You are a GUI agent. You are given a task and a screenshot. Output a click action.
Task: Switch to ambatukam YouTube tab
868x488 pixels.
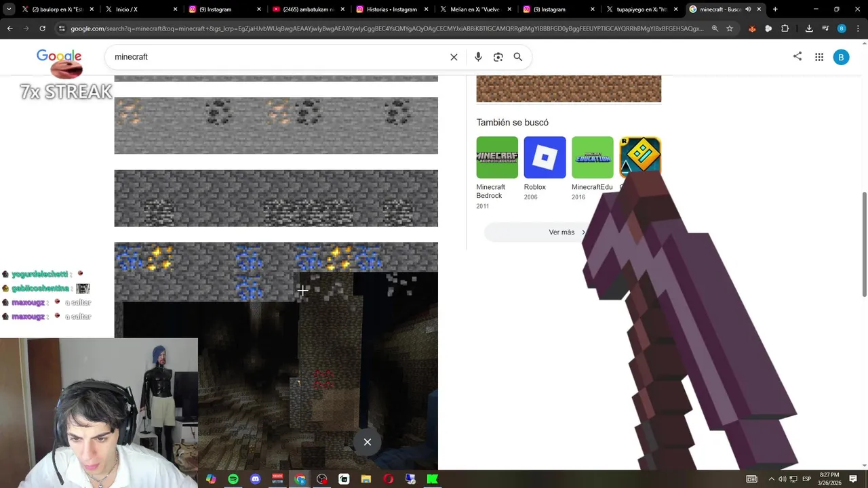click(309, 9)
